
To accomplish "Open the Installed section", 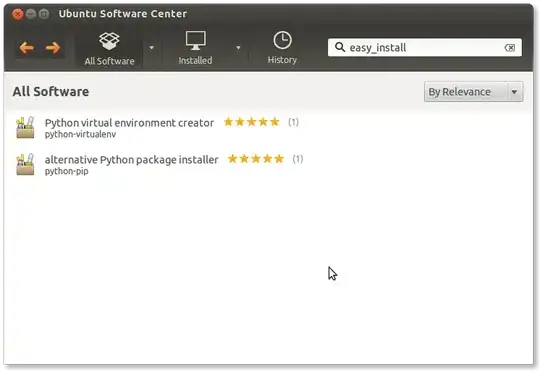I will click(x=195, y=48).
